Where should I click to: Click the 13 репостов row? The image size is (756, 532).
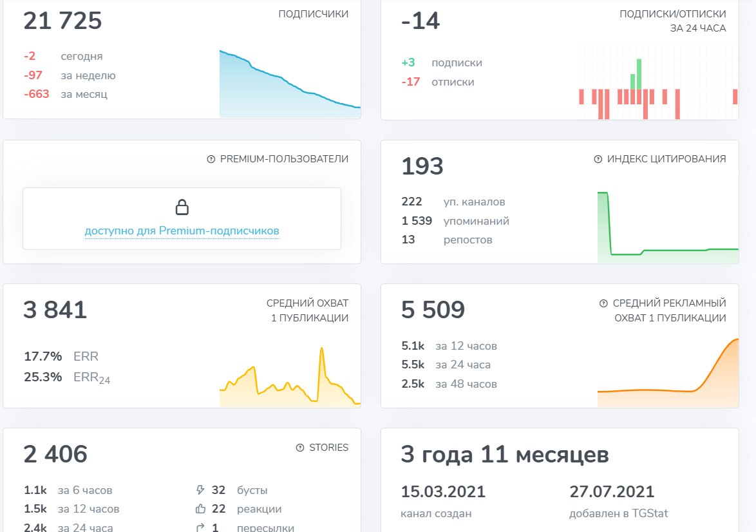[446, 240]
